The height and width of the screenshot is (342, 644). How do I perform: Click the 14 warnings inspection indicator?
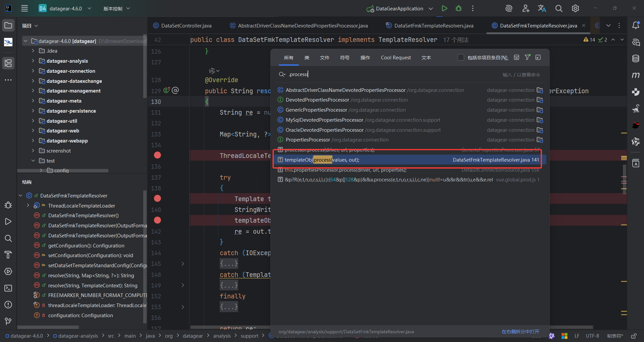[589, 40]
